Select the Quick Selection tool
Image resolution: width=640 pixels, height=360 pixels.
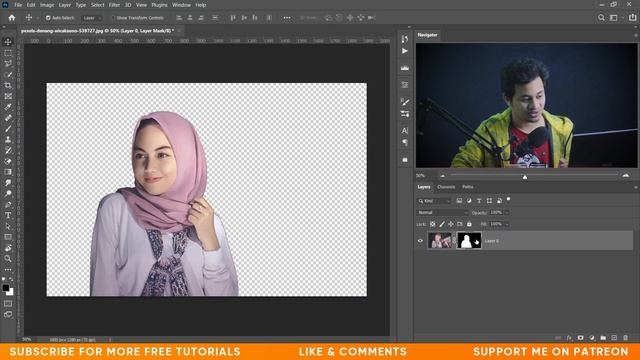pos(8,75)
